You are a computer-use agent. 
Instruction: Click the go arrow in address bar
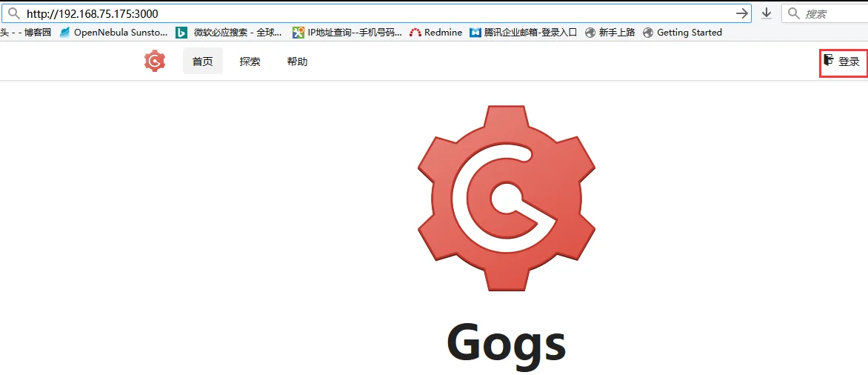(741, 13)
